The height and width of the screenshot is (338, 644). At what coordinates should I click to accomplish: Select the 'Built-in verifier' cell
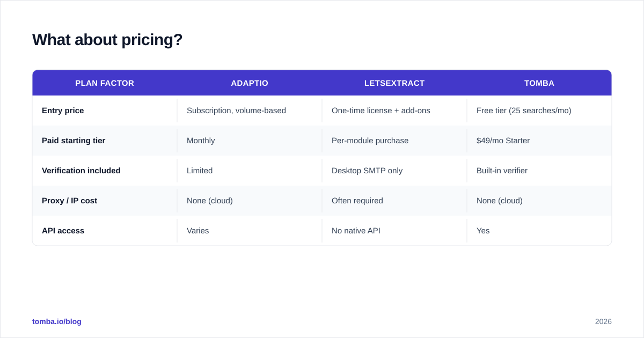[502, 171]
